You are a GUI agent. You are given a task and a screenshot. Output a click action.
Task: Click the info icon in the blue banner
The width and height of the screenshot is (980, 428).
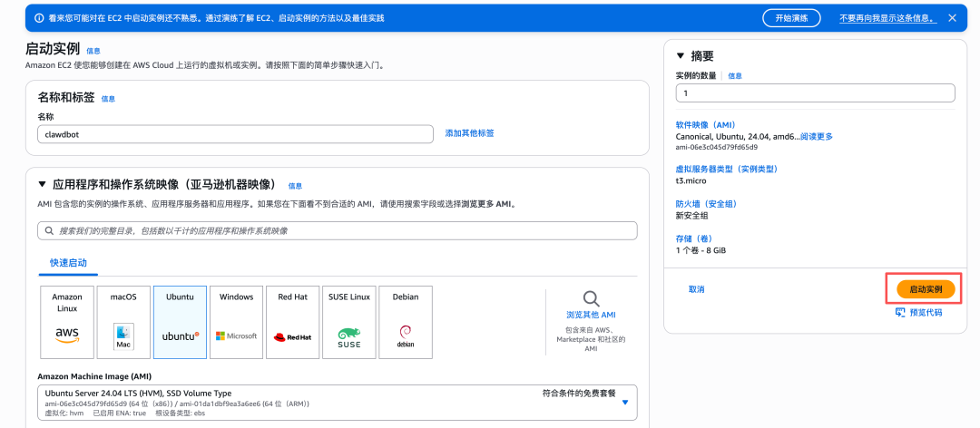(x=39, y=18)
